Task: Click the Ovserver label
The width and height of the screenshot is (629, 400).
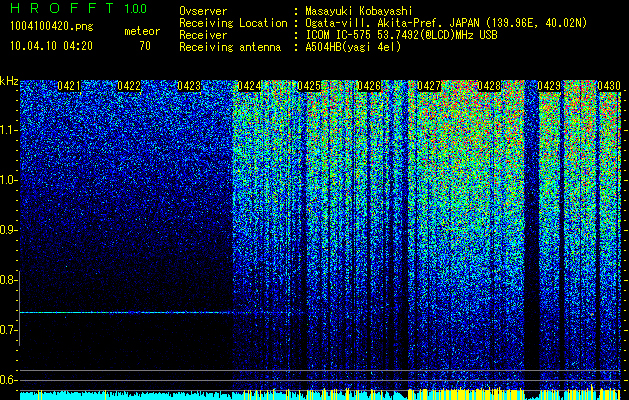Action: (203, 11)
